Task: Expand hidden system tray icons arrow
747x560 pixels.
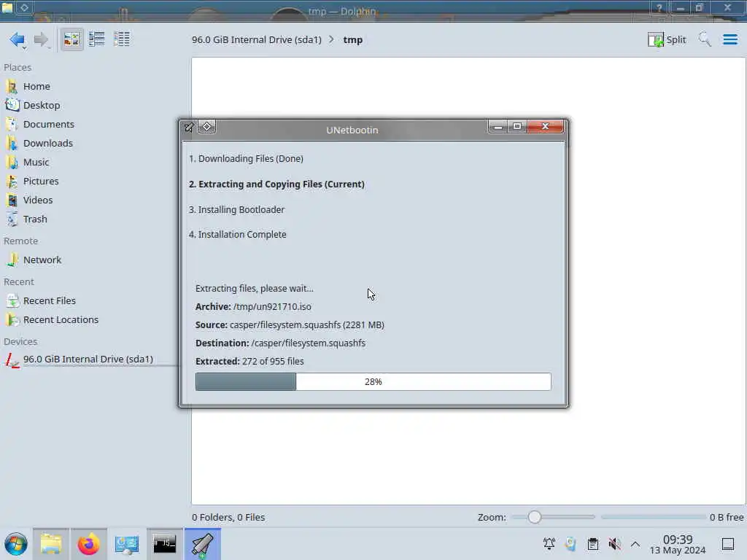Action: (x=635, y=544)
